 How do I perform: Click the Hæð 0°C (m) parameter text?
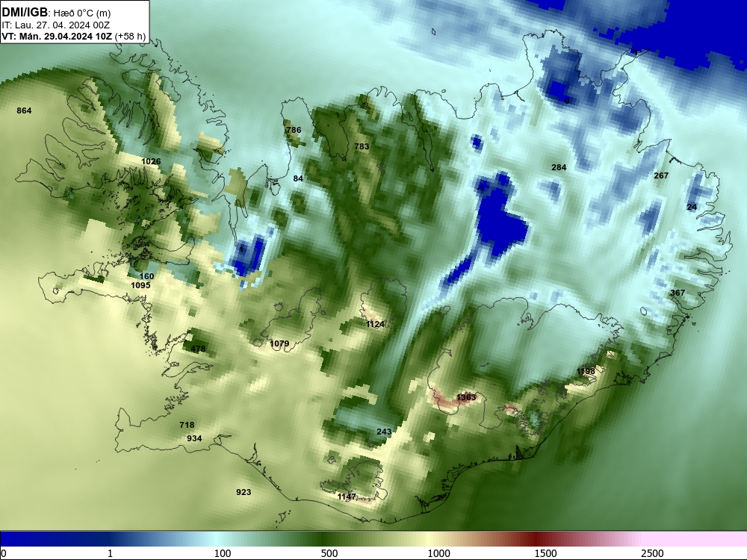coord(82,13)
